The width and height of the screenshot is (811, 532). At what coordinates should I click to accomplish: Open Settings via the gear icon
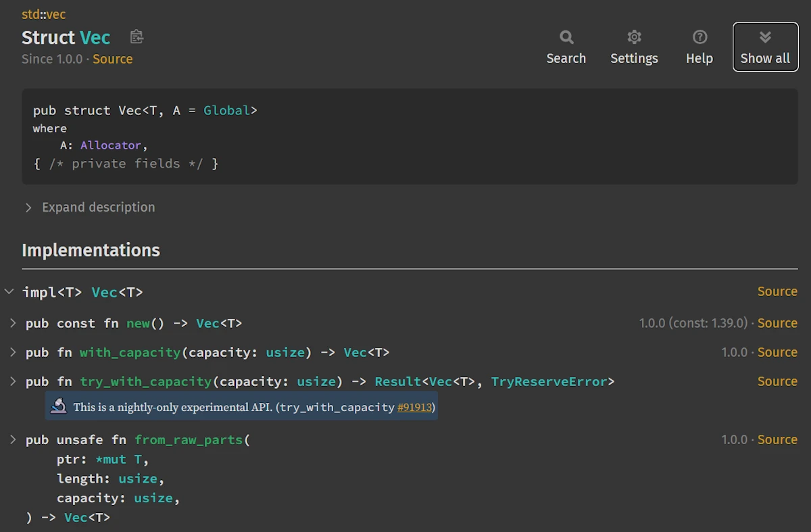634,38
